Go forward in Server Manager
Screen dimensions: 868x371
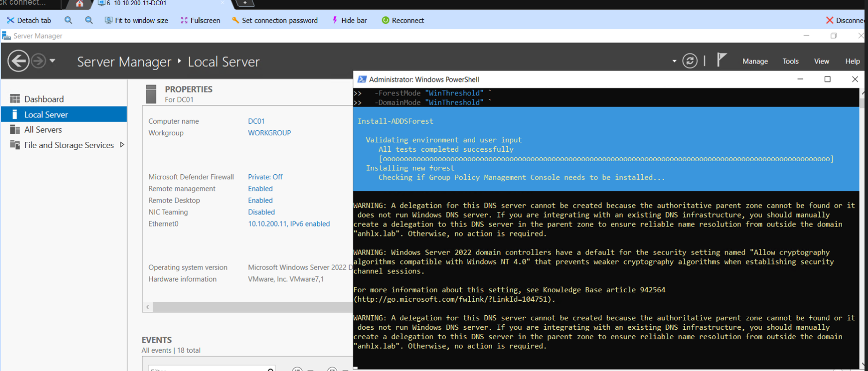coord(38,61)
